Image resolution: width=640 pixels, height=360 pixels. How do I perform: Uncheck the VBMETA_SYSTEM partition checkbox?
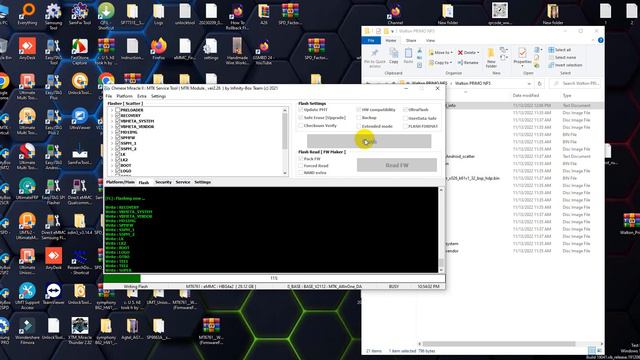(118, 121)
